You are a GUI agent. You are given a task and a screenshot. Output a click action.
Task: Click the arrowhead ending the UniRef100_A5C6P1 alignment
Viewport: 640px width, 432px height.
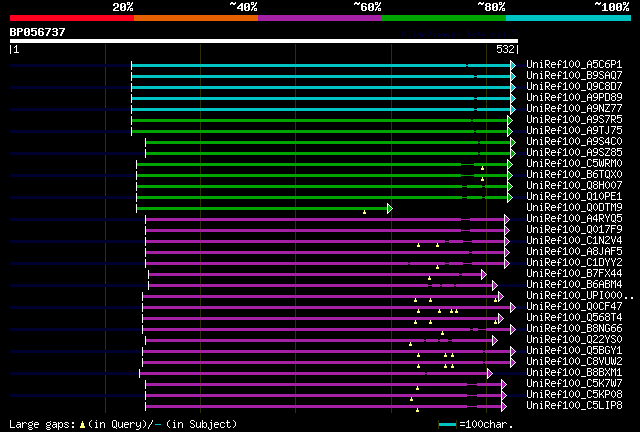[x=513, y=65]
